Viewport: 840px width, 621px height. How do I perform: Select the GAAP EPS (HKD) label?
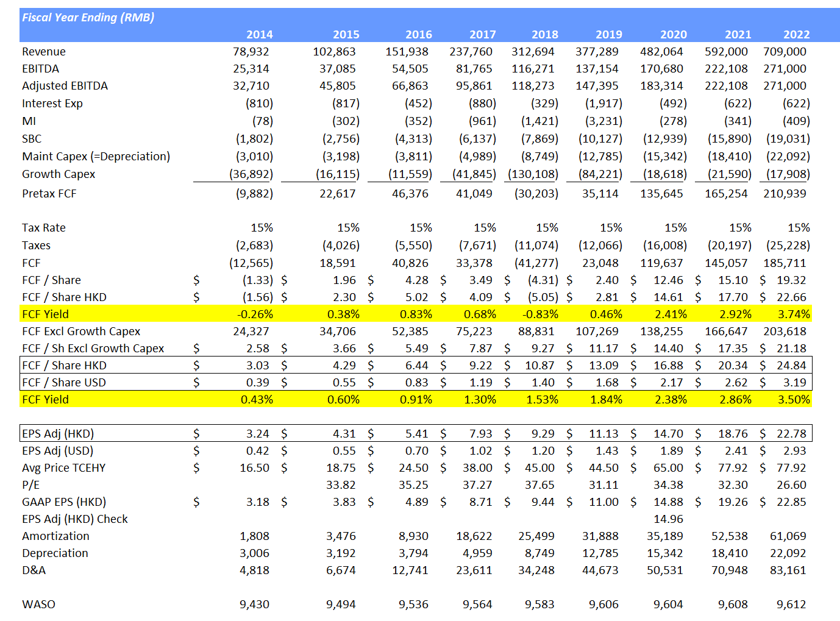click(x=64, y=502)
